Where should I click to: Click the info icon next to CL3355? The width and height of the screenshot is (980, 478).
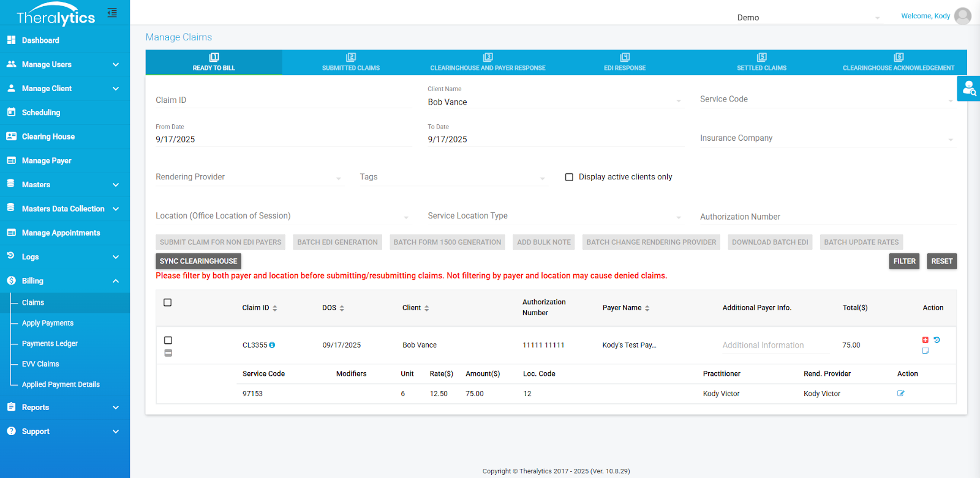[272, 345]
